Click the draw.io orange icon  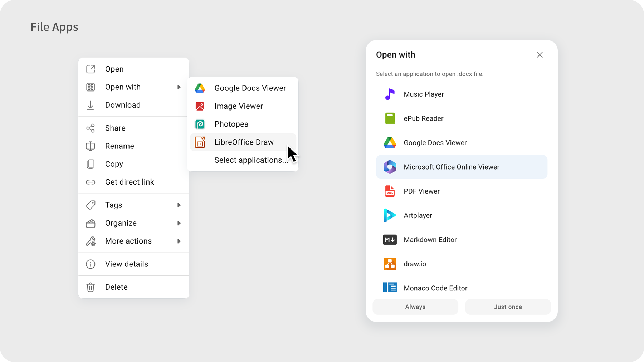(x=390, y=264)
